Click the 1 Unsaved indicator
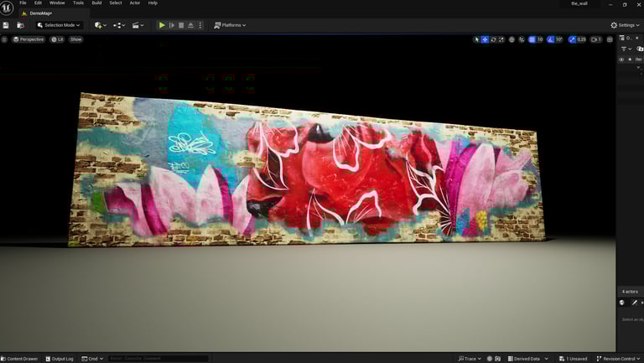Image resolution: width=644 pixels, height=363 pixels. (x=574, y=359)
